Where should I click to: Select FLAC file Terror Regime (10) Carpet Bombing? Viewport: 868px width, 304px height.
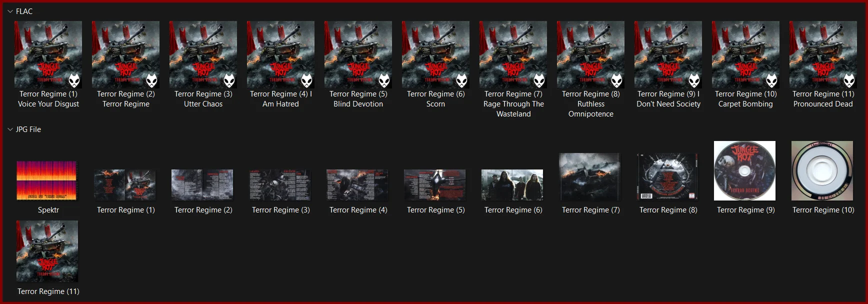pos(745,54)
